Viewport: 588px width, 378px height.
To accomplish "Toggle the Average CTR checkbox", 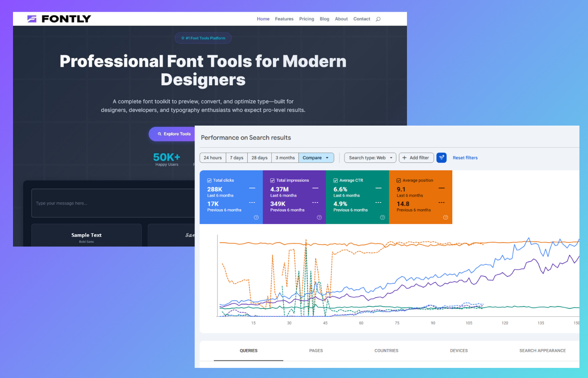I will [x=336, y=181].
